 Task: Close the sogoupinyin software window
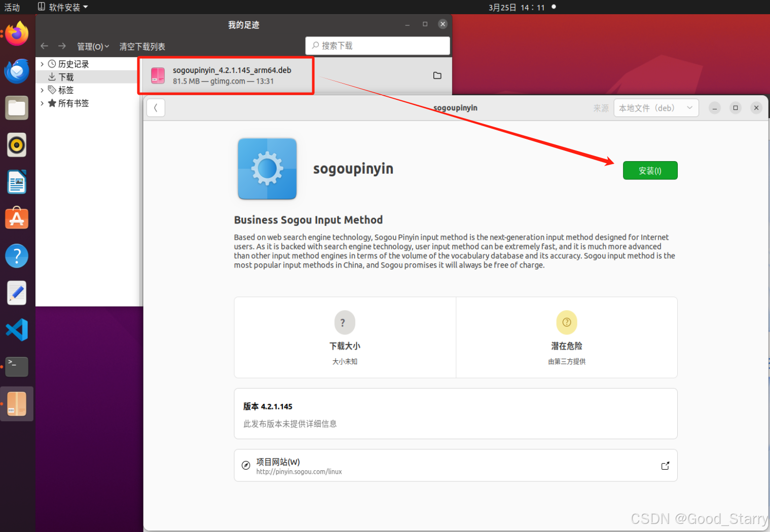pyautogui.click(x=756, y=108)
